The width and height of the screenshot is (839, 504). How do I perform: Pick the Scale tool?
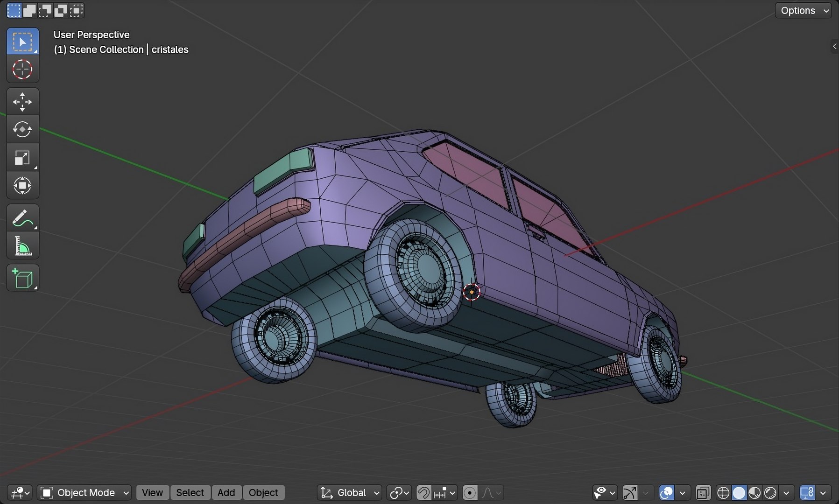[x=22, y=157]
